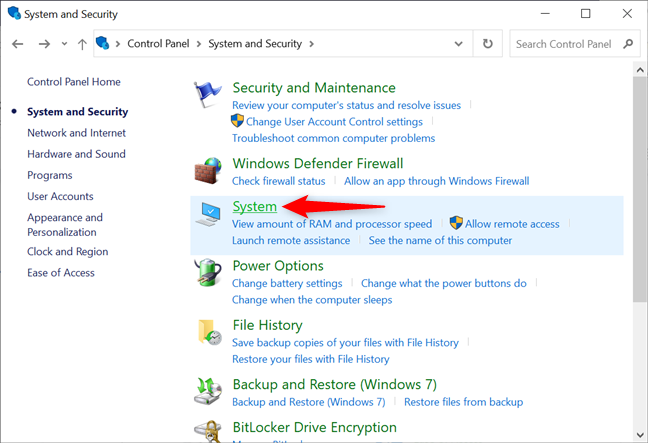Open the recent locations dropdown arrow
The width and height of the screenshot is (648, 443).
[64, 43]
